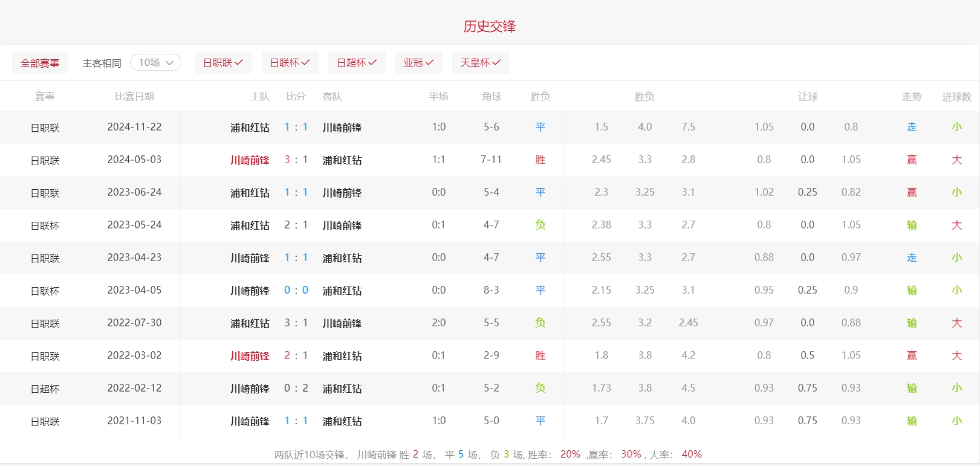Click the 赛事 column header
The image size is (980, 466).
click(x=45, y=97)
